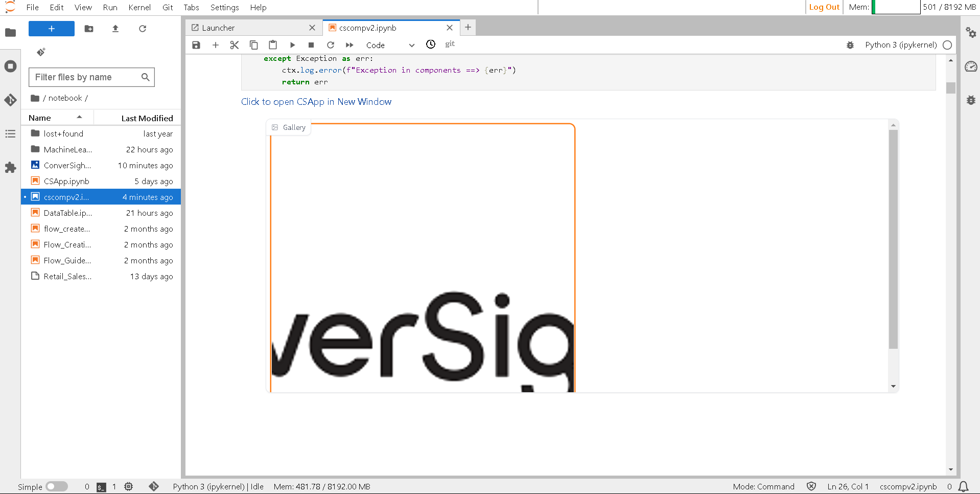Interrupt the kernel with stop icon
The image size is (980, 494).
click(311, 45)
